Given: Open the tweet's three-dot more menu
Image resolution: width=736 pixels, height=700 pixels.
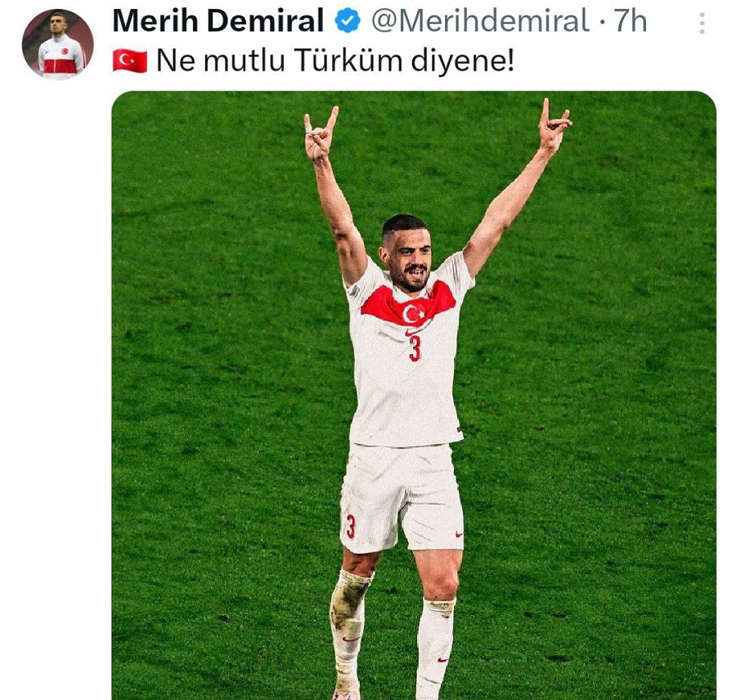Looking at the screenshot, I should [x=702, y=23].
